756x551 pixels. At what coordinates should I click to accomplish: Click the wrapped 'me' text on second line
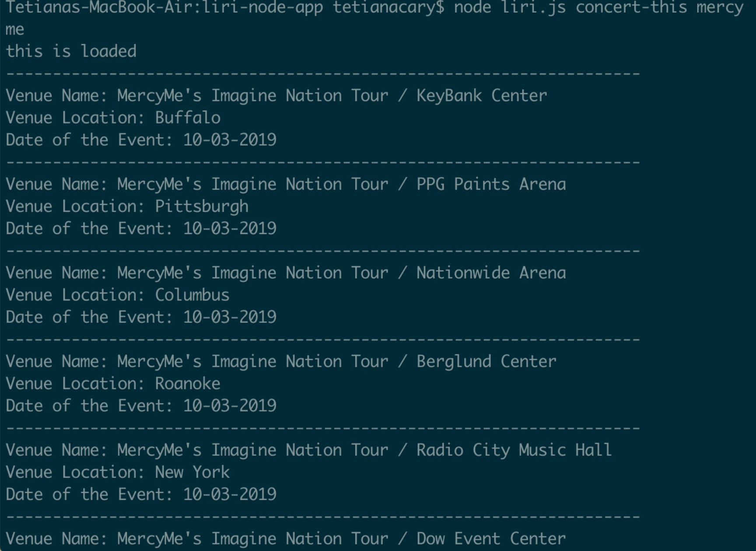15,30
